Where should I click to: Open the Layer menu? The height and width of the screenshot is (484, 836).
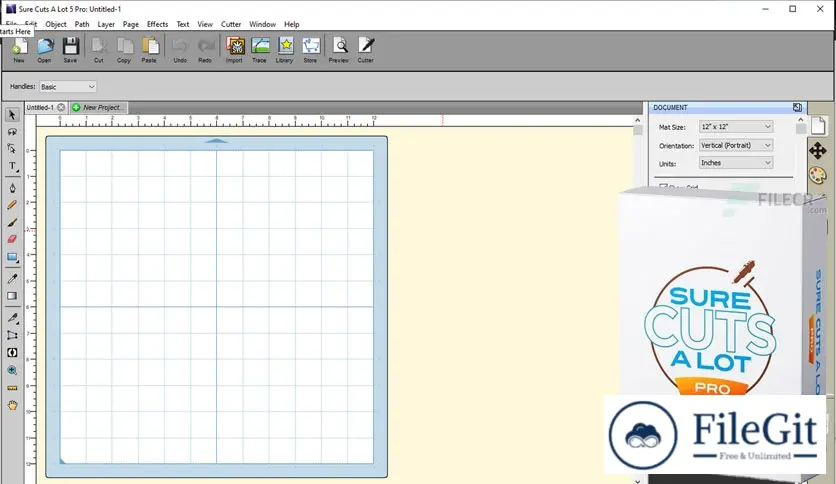point(106,24)
